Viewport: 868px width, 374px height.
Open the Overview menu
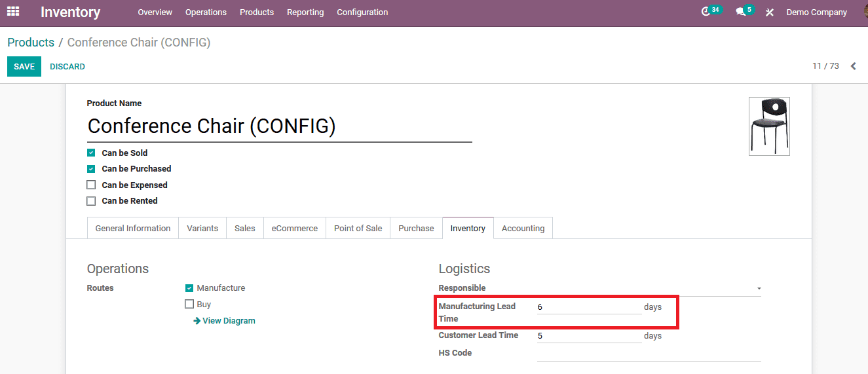point(155,12)
